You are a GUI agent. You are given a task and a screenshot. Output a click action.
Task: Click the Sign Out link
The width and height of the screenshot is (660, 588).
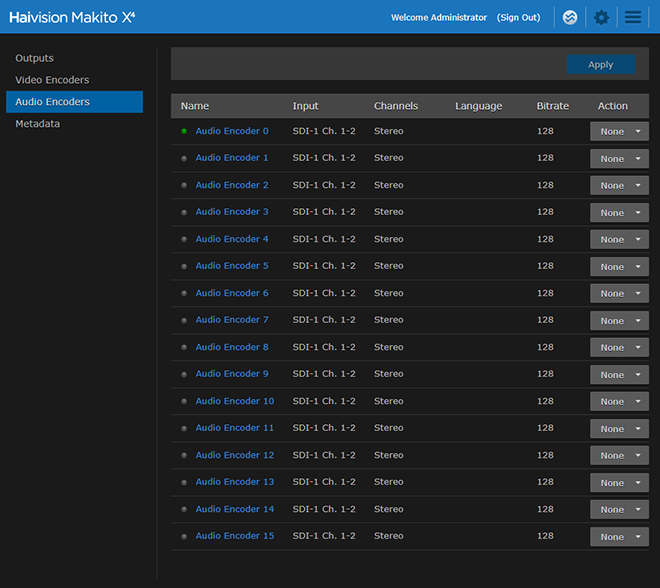pyautogui.click(x=518, y=17)
